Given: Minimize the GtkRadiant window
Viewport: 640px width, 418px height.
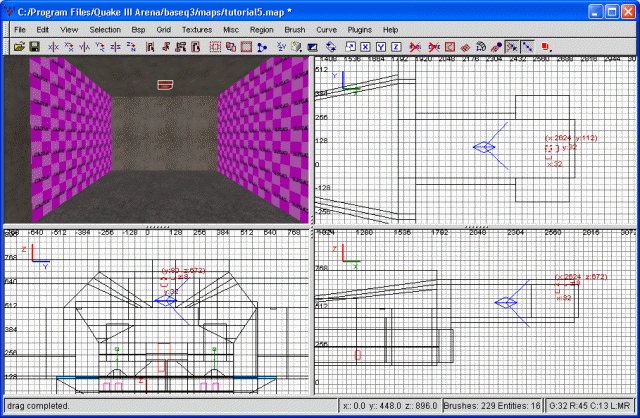Looking at the screenshot, I should 596,12.
